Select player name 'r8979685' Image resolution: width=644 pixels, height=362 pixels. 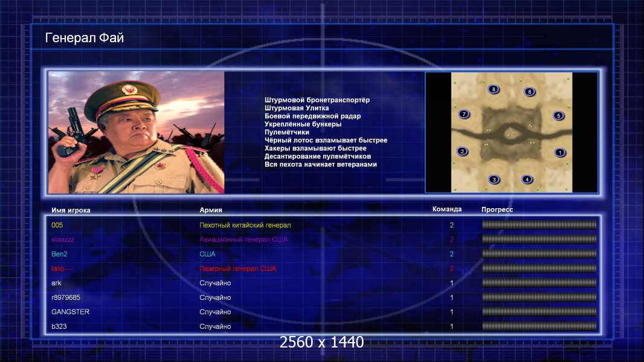(x=66, y=297)
